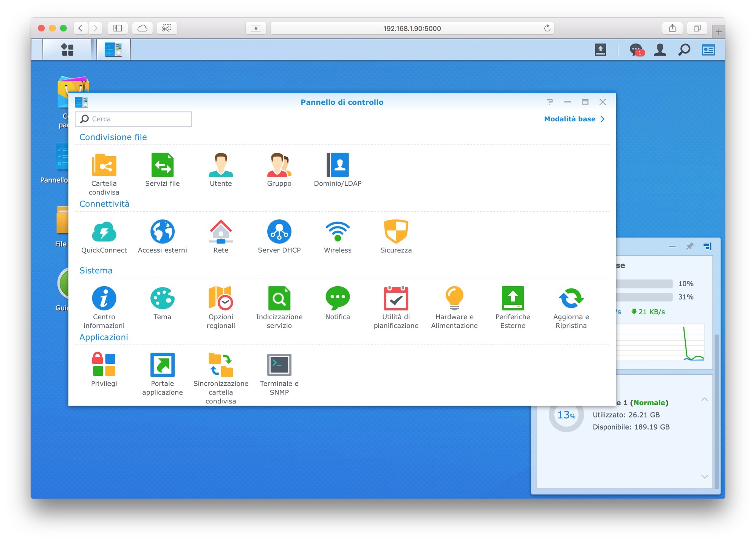Viewport: 756px width, 543px height.
Task: Open widget panel add/settings icon
Action: point(708,247)
